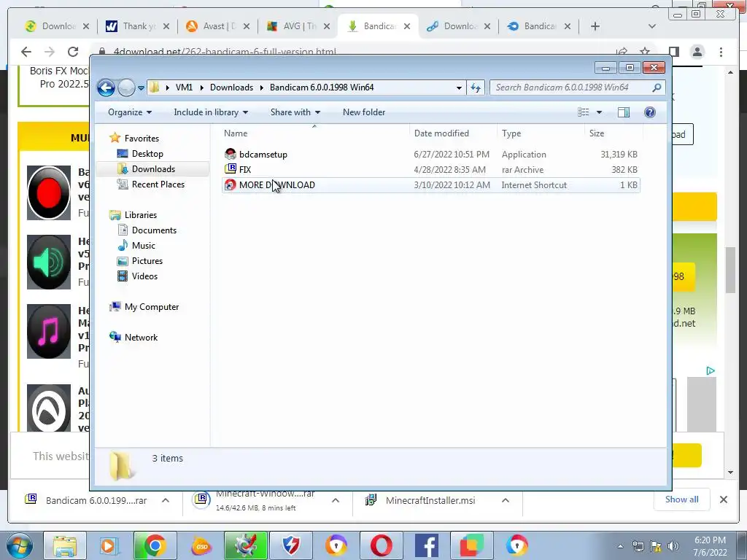Open Videos library in navigation pane

coord(144,276)
